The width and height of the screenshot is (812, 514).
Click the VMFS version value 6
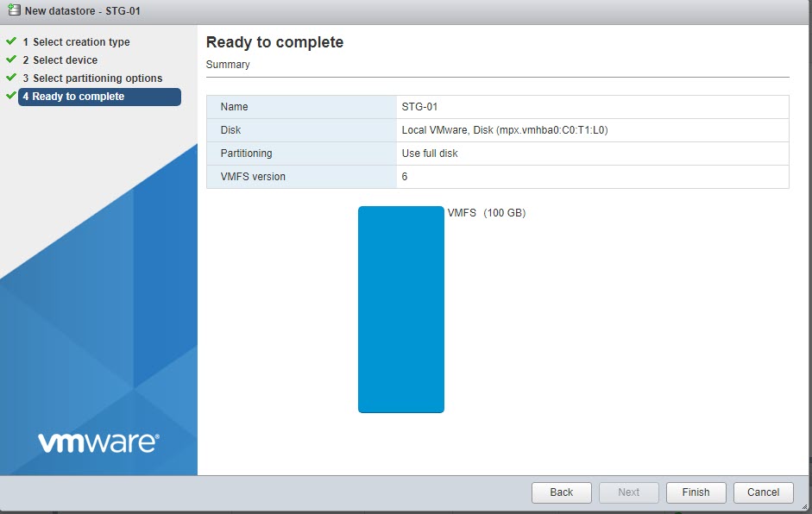point(592,177)
